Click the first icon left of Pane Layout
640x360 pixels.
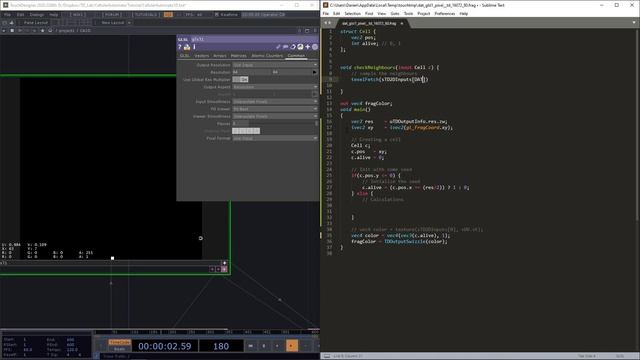[x=4, y=22]
